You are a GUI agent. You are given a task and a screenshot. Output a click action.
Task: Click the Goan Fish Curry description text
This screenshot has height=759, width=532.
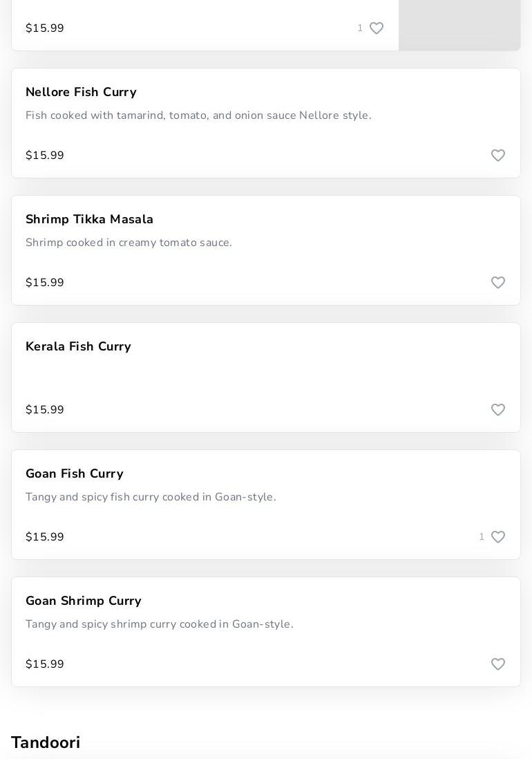click(151, 497)
